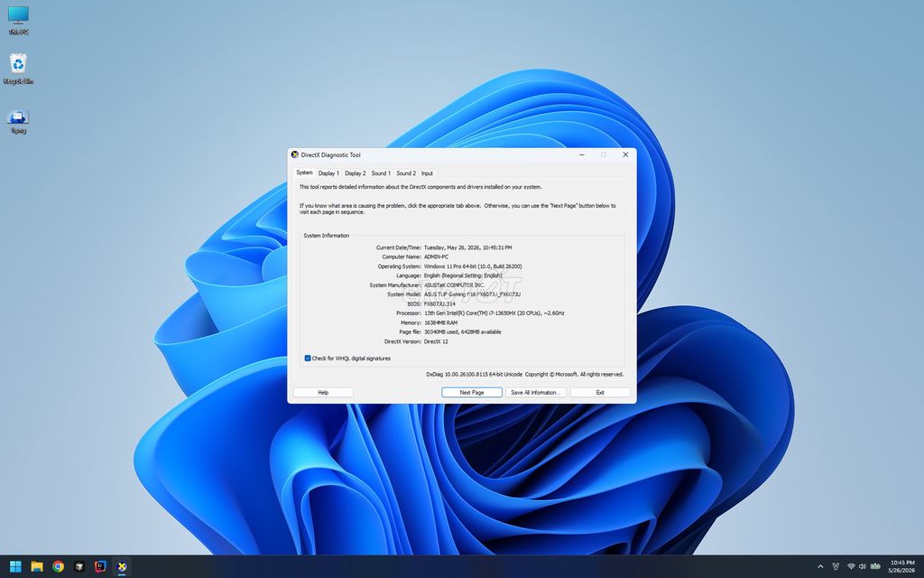
Task: Click the V-shaped tray icon
Action: pos(836,566)
